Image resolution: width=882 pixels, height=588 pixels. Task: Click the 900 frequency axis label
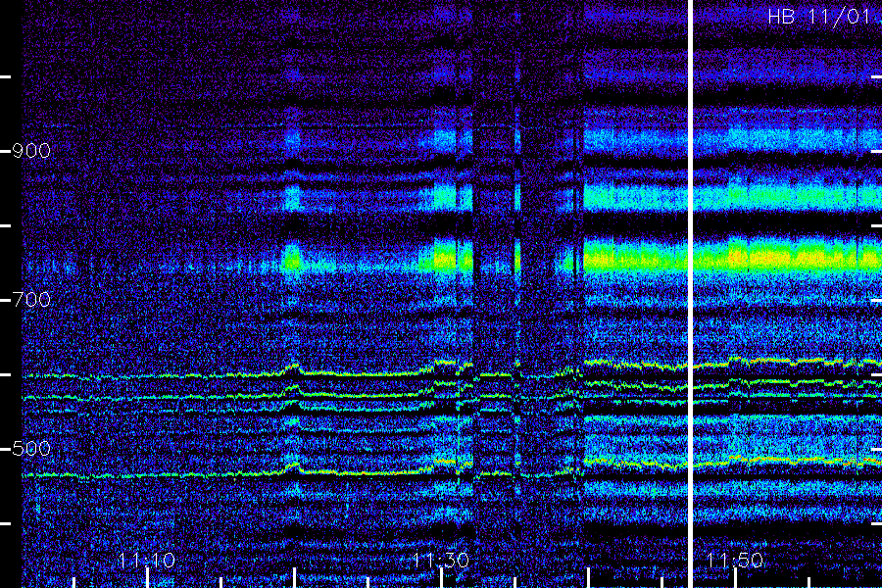[x=31, y=151]
